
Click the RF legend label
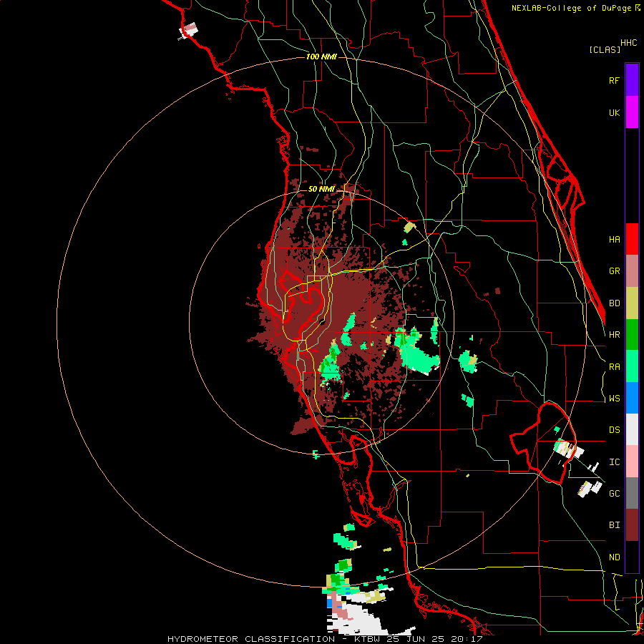[x=615, y=80]
